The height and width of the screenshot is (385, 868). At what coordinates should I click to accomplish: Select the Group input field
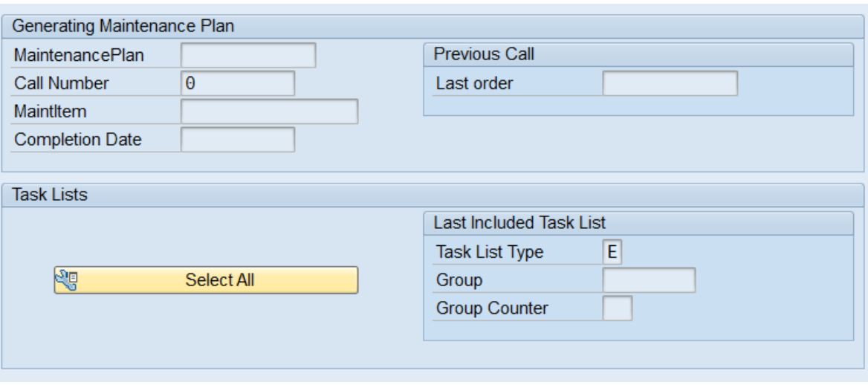pos(650,280)
